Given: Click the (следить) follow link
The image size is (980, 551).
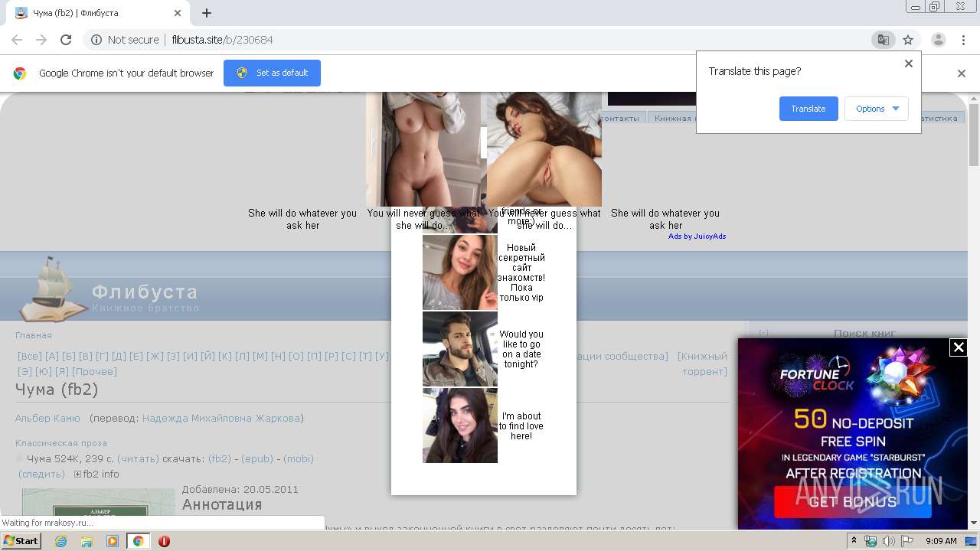Looking at the screenshot, I should (42, 474).
